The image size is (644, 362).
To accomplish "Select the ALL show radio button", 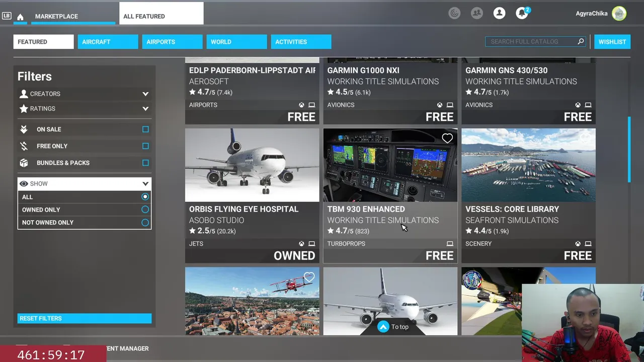I will pyautogui.click(x=145, y=197).
